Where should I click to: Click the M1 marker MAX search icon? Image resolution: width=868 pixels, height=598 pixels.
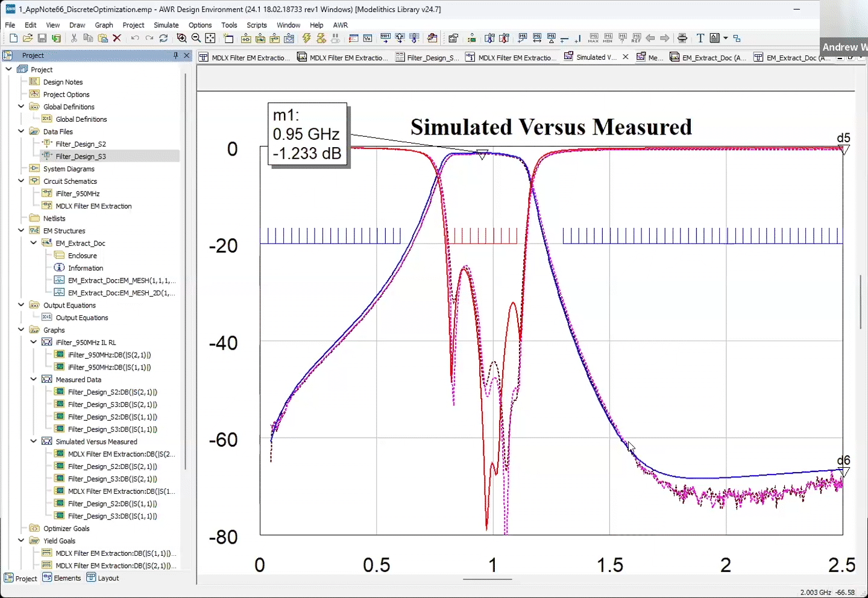[x=594, y=38]
